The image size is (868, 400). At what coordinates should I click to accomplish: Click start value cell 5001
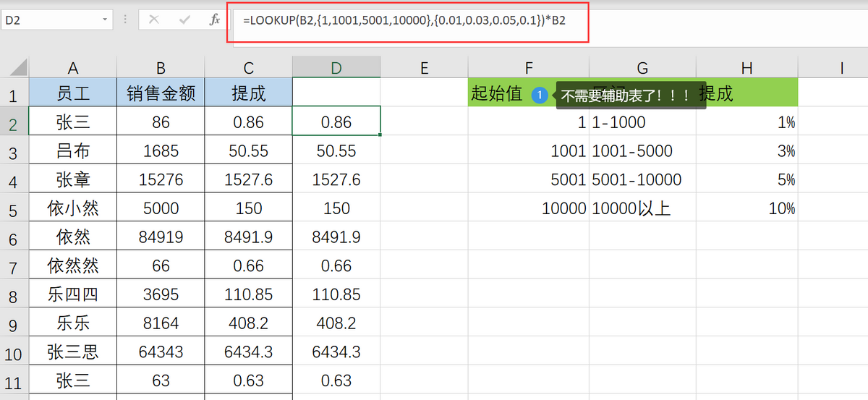(529, 179)
